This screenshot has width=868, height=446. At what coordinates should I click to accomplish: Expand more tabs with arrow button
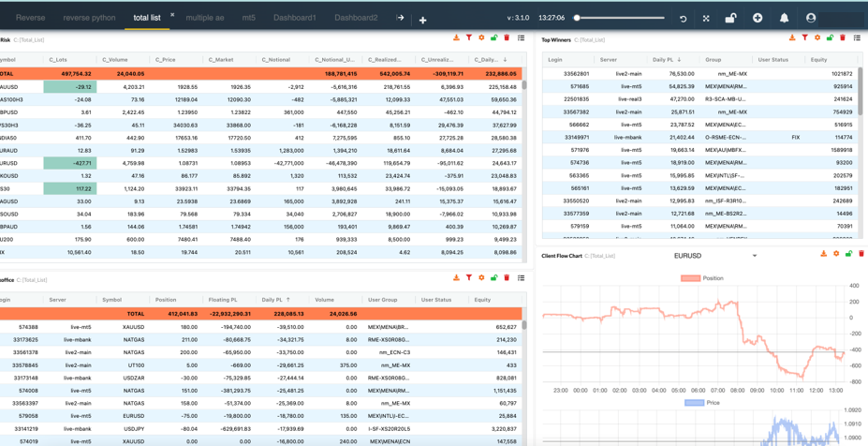400,18
